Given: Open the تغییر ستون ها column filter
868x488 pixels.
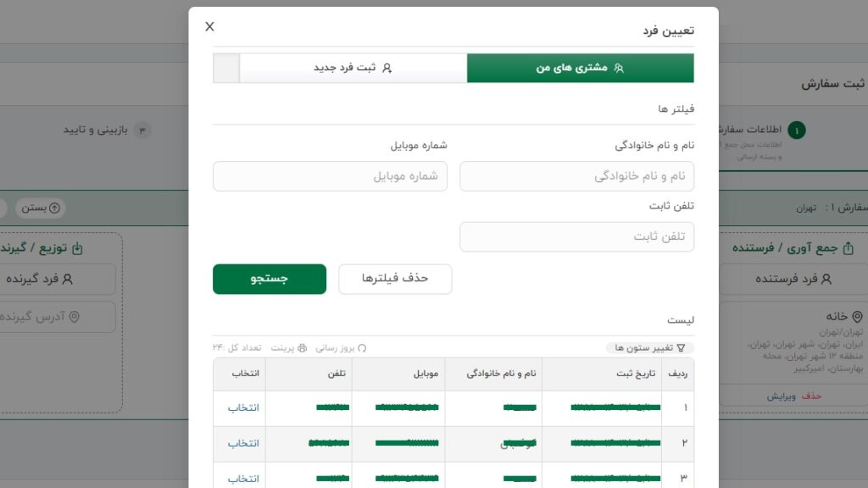Looking at the screenshot, I should (650, 348).
